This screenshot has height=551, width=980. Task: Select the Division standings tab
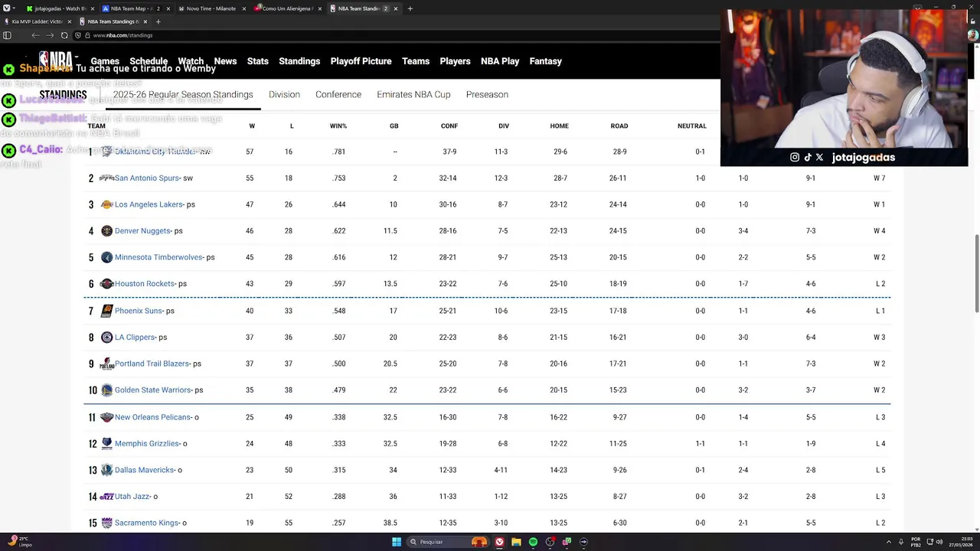click(x=284, y=94)
